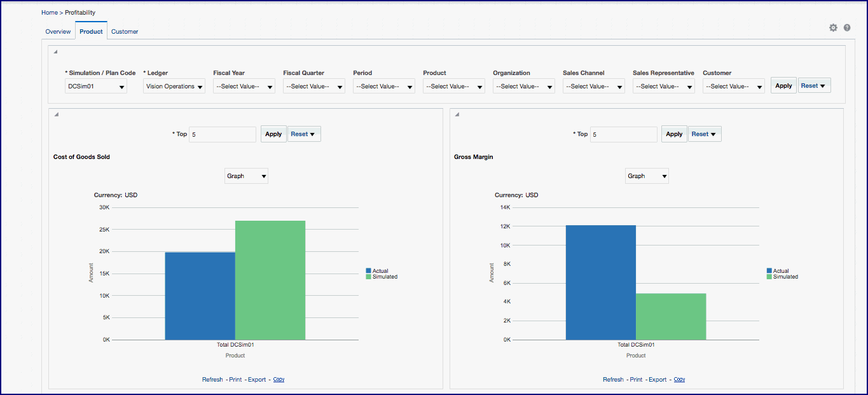Open the help question mark icon
This screenshot has width=868, height=395.
(x=847, y=28)
